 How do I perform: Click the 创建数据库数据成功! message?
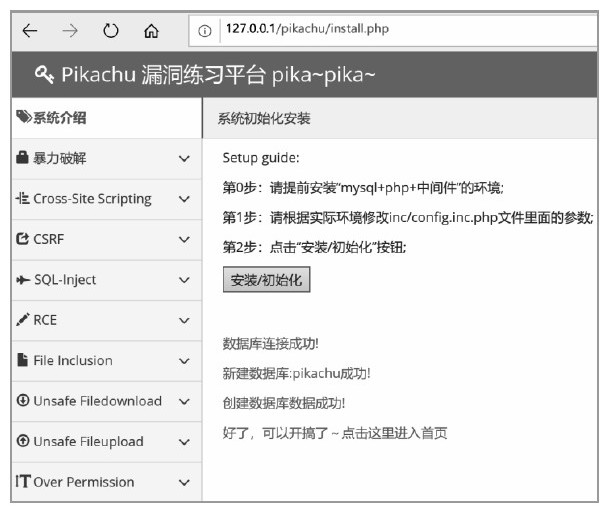pyautogui.click(x=284, y=403)
